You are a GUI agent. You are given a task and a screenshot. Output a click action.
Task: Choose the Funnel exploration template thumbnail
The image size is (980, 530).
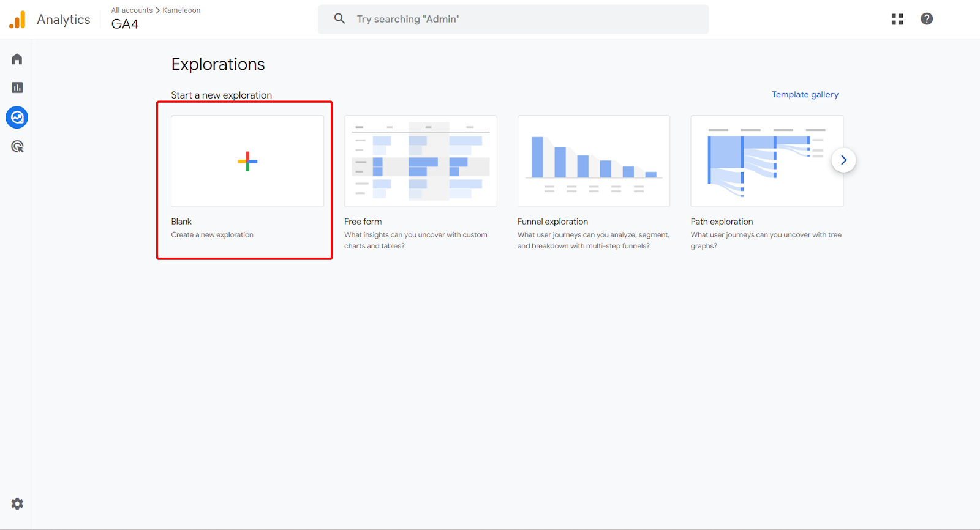coord(594,162)
